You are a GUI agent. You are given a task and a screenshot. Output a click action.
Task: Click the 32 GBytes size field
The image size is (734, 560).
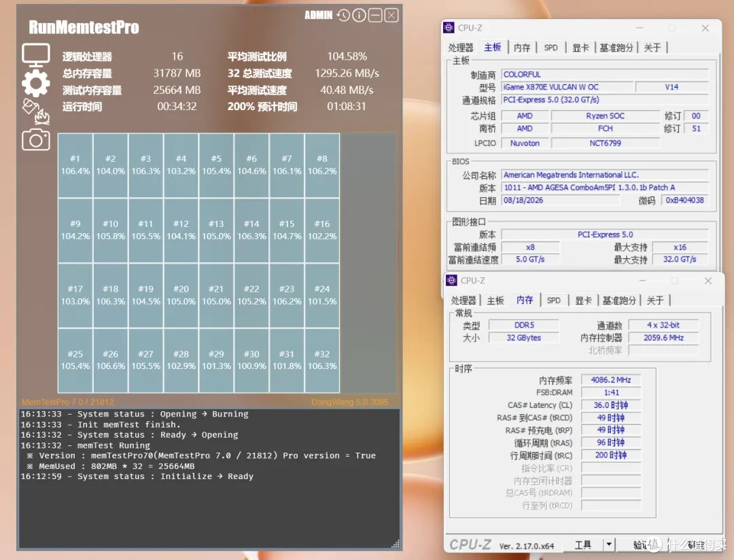click(524, 338)
